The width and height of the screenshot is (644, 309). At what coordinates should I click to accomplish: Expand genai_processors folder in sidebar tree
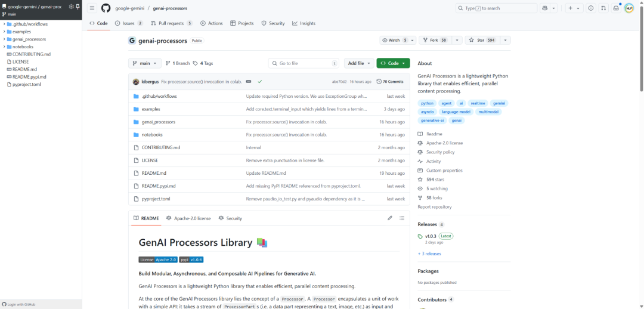(x=4, y=39)
